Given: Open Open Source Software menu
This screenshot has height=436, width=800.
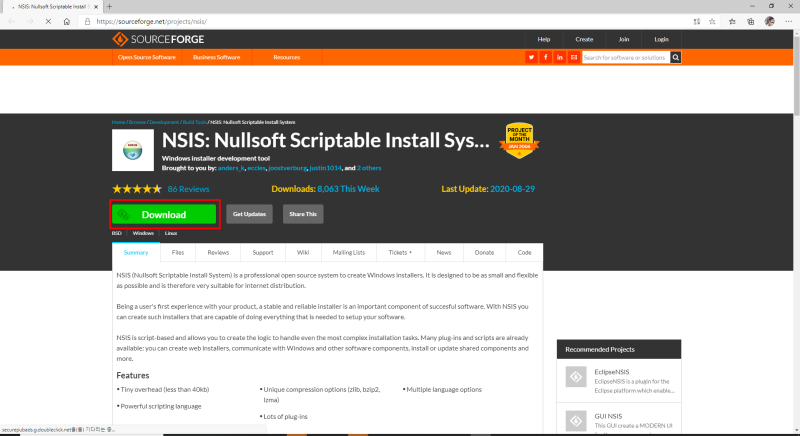Looking at the screenshot, I should click(146, 57).
